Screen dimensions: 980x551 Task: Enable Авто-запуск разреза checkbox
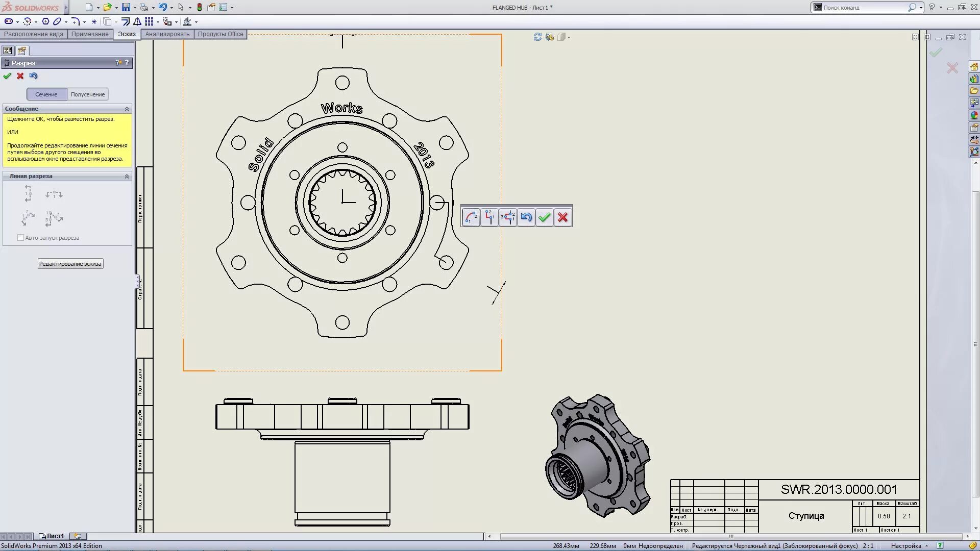coord(20,238)
